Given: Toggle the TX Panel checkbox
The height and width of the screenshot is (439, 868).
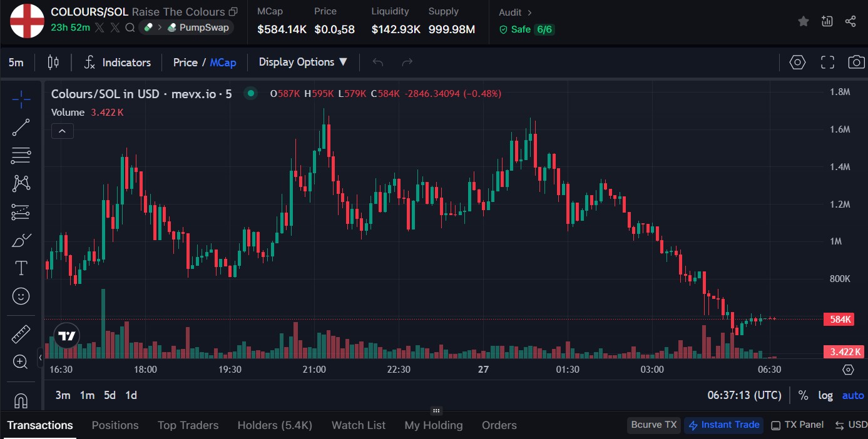Looking at the screenshot, I should tap(775, 426).
